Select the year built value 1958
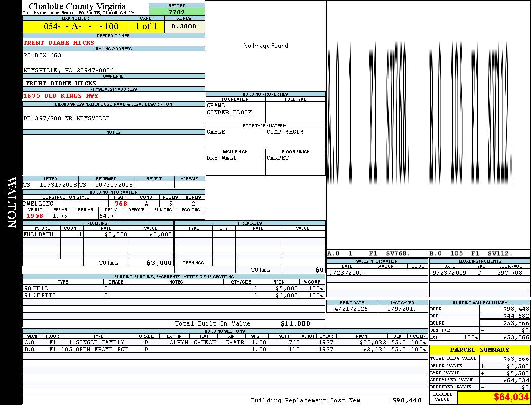This screenshot has height=405, width=532. pos(34,216)
